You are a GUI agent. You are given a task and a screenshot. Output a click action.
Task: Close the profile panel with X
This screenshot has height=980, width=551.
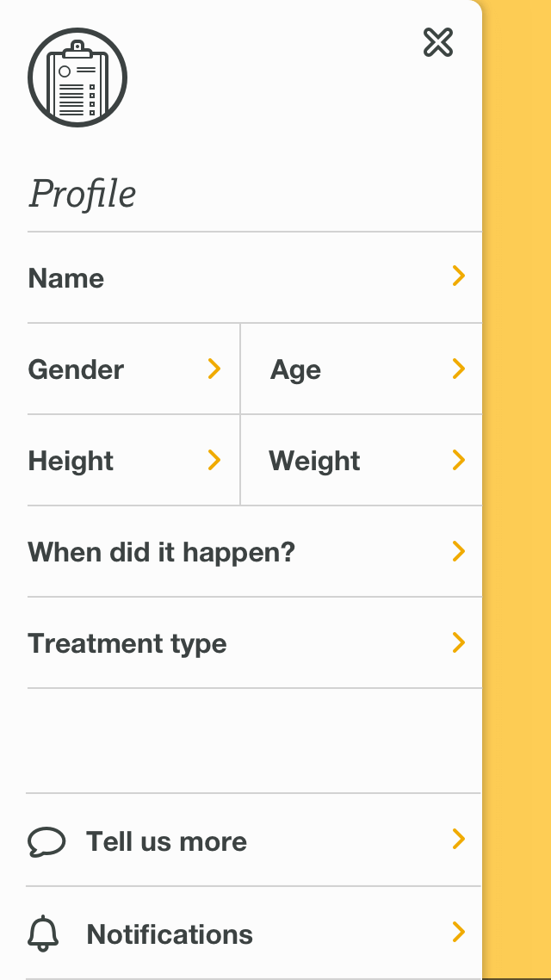(438, 42)
